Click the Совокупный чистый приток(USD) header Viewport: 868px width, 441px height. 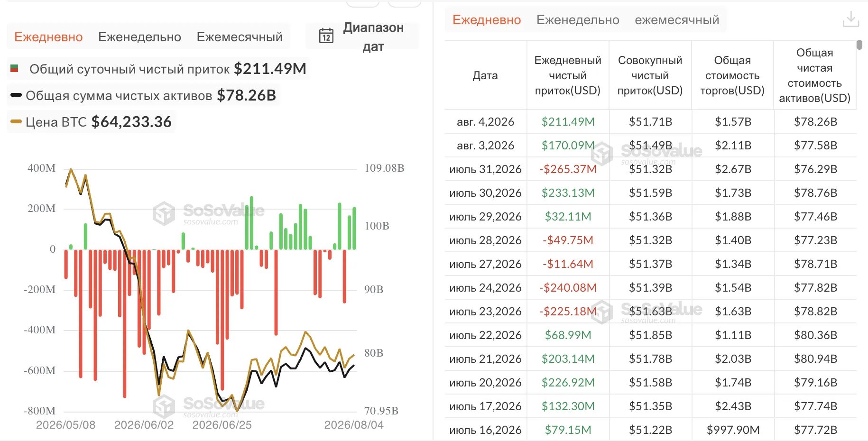click(x=650, y=75)
